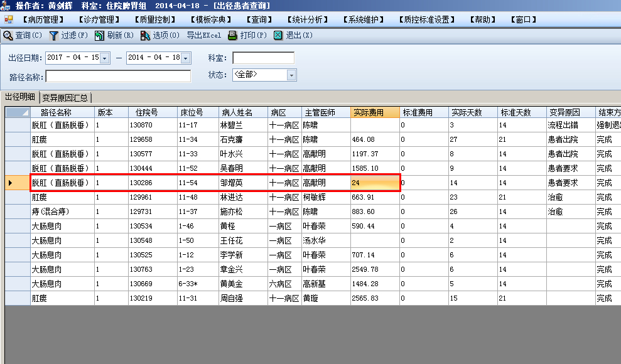Open the 查询 menu
The width and height of the screenshot is (621, 364).
click(259, 19)
